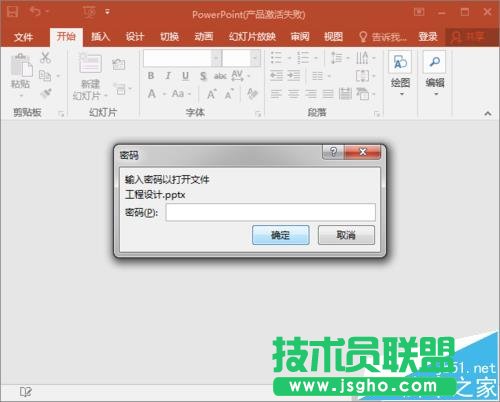The image size is (500, 402).
Task: Switch to the 插入 ribbon tab
Action: point(100,36)
